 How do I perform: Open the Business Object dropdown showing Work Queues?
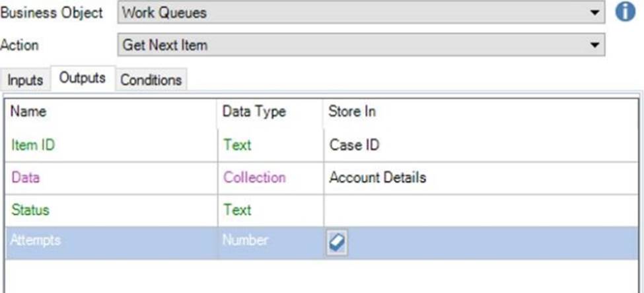coord(361,13)
